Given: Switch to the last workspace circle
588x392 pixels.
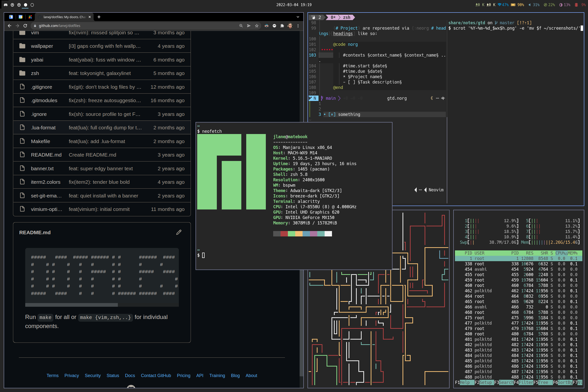Looking at the screenshot, I should 32,5.
